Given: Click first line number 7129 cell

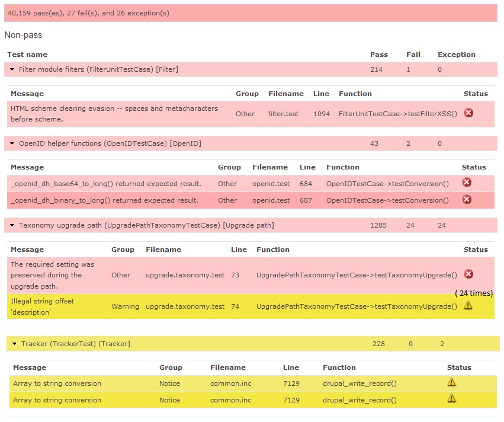Looking at the screenshot, I should point(291,383).
